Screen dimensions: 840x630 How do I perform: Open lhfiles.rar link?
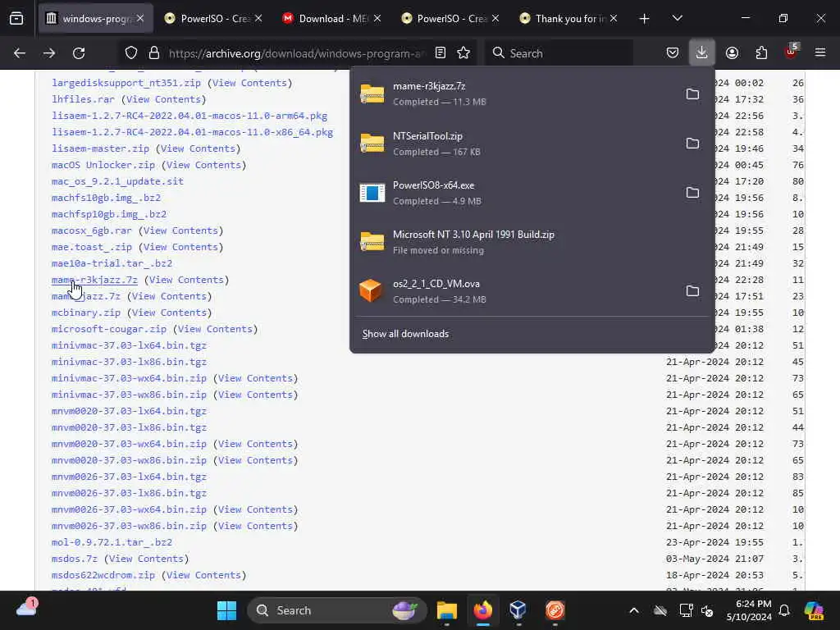[x=83, y=99]
